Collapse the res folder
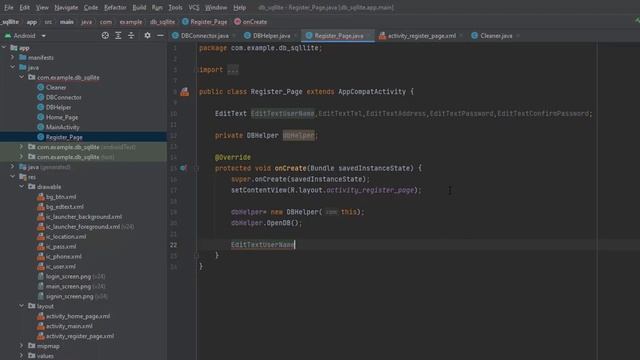Viewport: 640px width, 360px height. (x=13, y=176)
